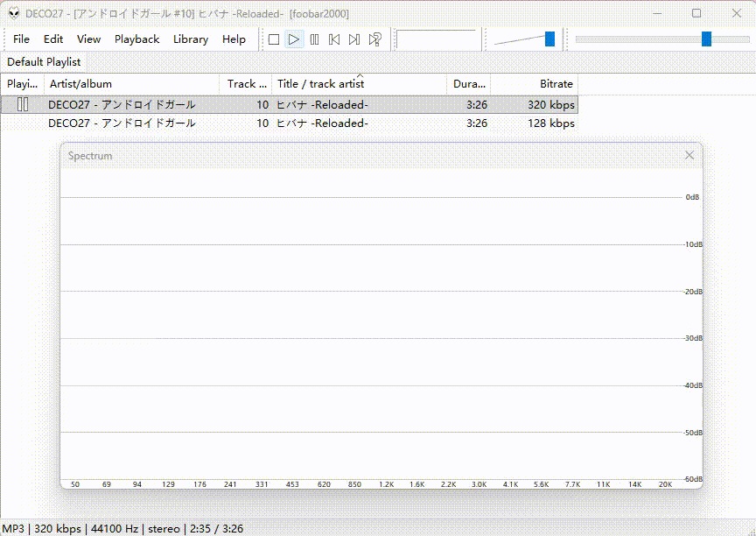Skip to the next track

pos(354,39)
